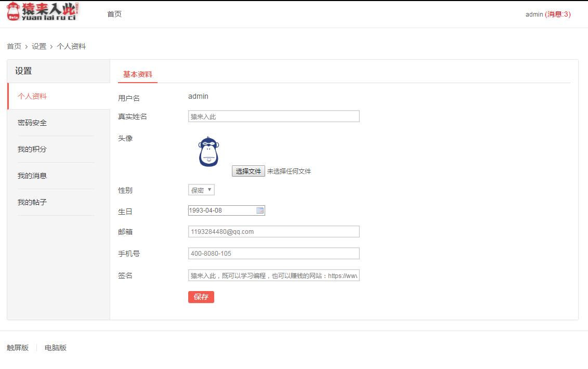Click the 签名 signature input field
Image resolution: width=588 pixels, height=369 pixels.
(273, 275)
